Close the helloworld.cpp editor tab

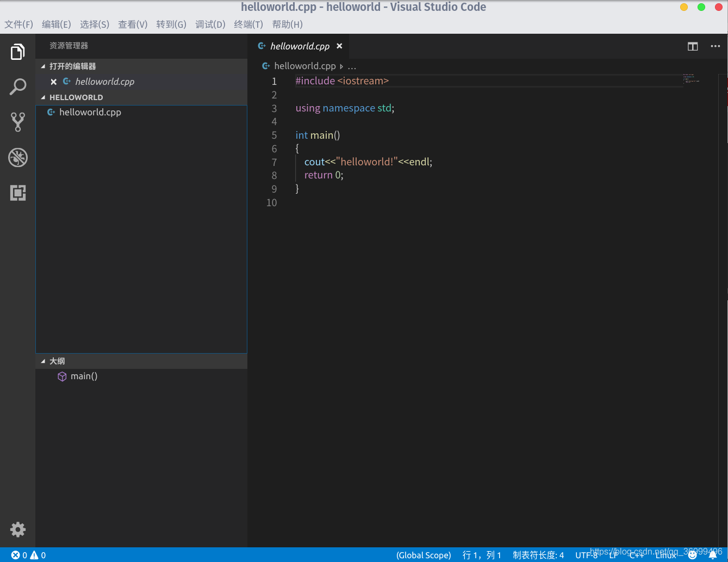(x=339, y=46)
